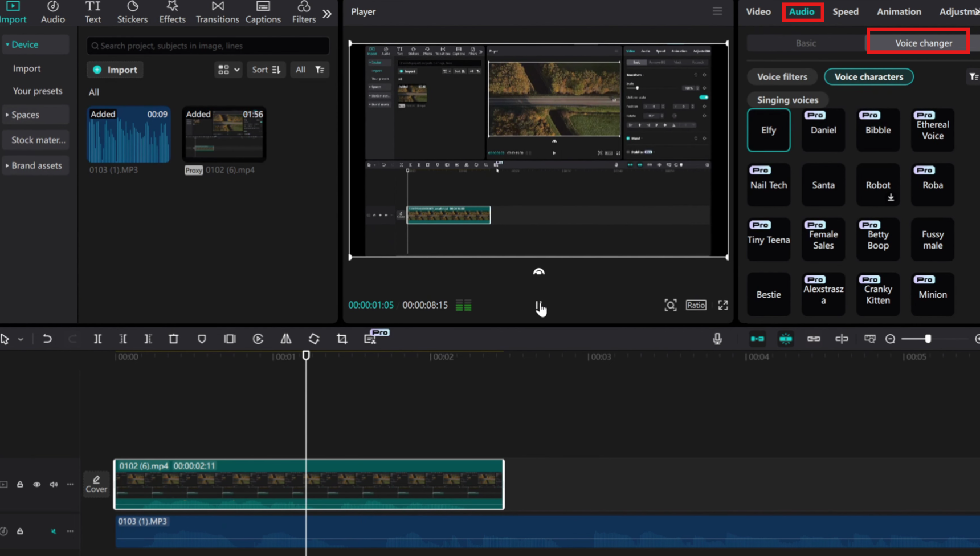Click the green Import button

coord(115,70)
